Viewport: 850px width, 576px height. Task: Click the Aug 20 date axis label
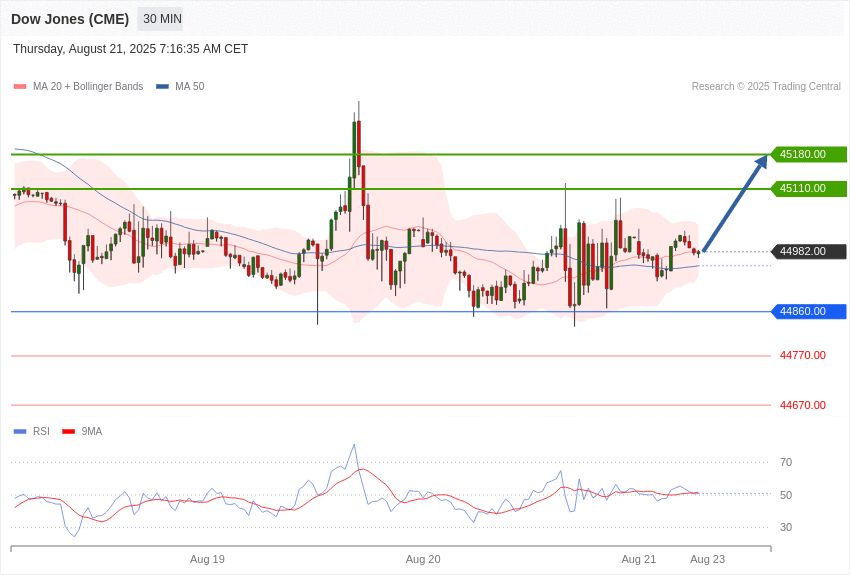[423, 559]
